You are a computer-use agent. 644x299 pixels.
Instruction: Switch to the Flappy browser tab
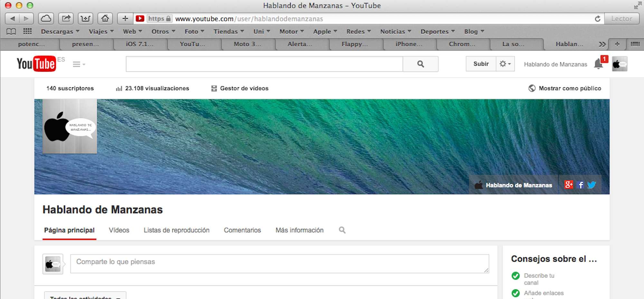click(355, 44)
